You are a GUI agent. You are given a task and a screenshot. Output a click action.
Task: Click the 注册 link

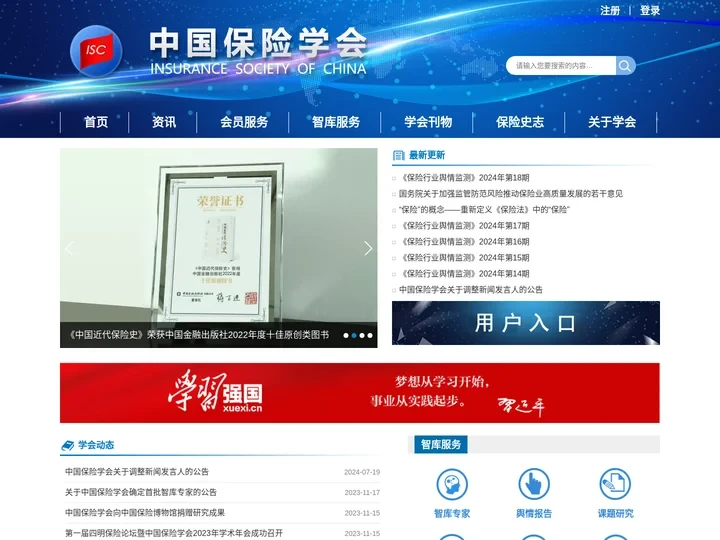610,11
